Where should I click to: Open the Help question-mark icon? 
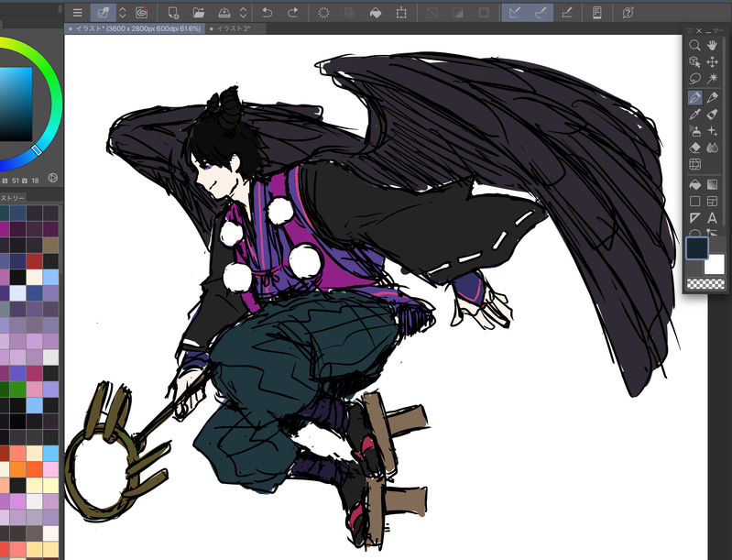click(x=628, y=13)
